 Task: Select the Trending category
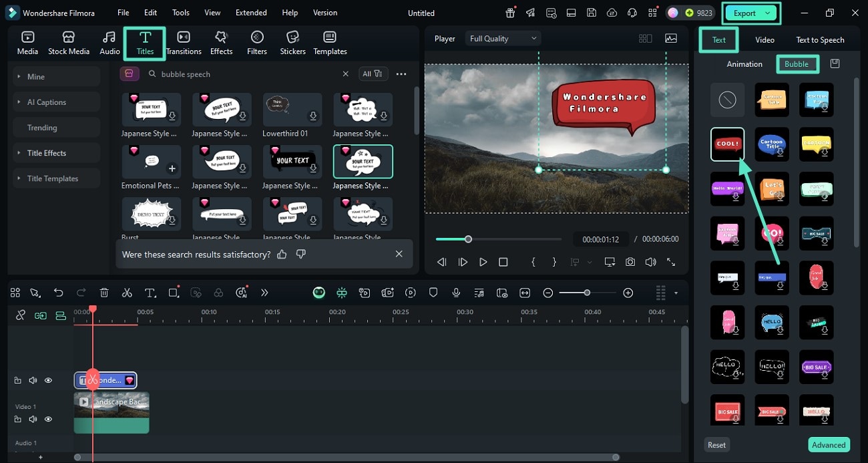click(x=57, y=128)
